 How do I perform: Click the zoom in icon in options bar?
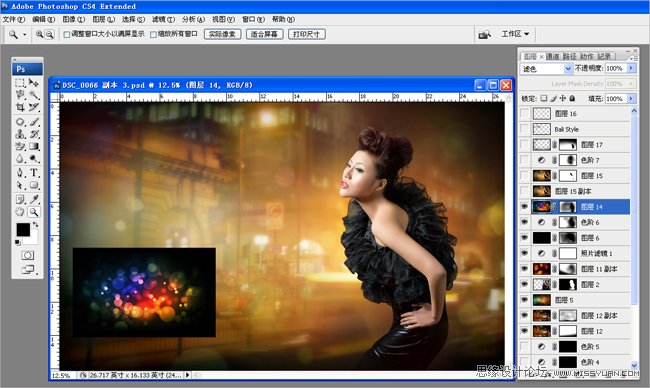click(39, 34)
